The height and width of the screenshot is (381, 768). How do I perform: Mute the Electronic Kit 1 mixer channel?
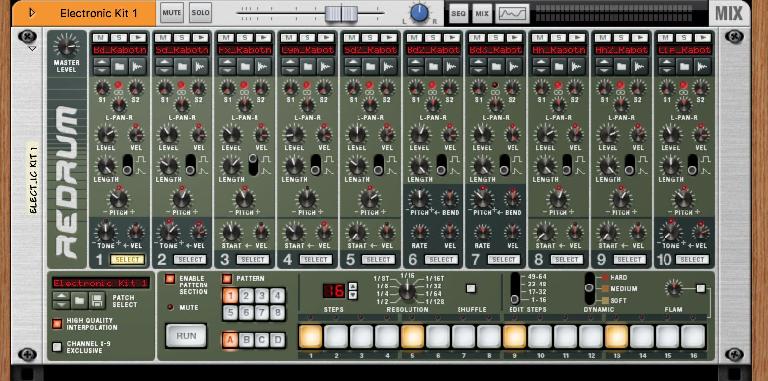click(x=171, y=13)
